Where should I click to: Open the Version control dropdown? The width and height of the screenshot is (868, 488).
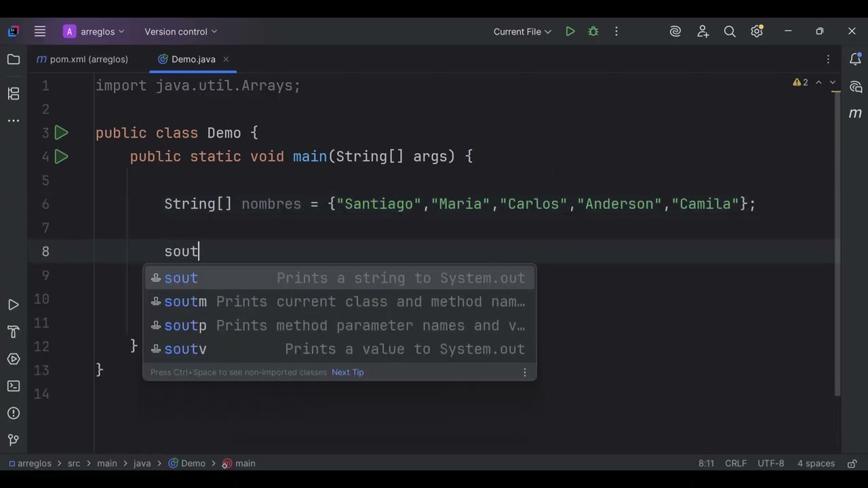click(x=180, y=31)
